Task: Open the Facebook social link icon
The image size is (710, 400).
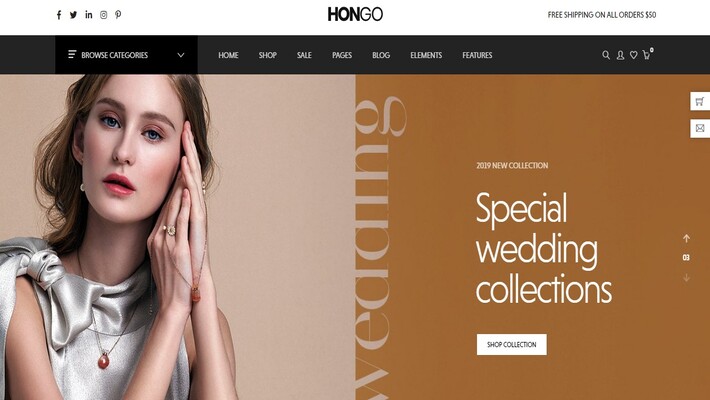Action: [59, 15]
